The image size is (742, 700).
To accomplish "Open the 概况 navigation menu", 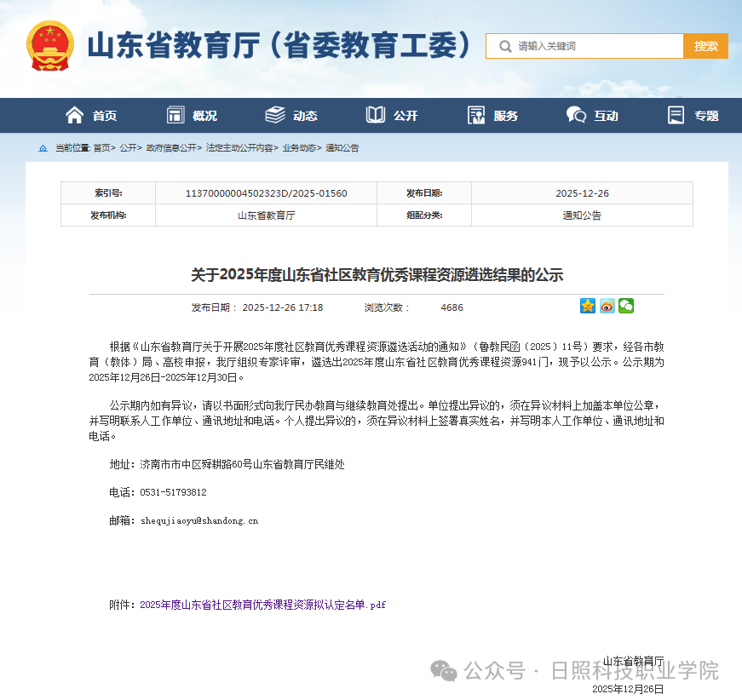I will tap(194, 115).
